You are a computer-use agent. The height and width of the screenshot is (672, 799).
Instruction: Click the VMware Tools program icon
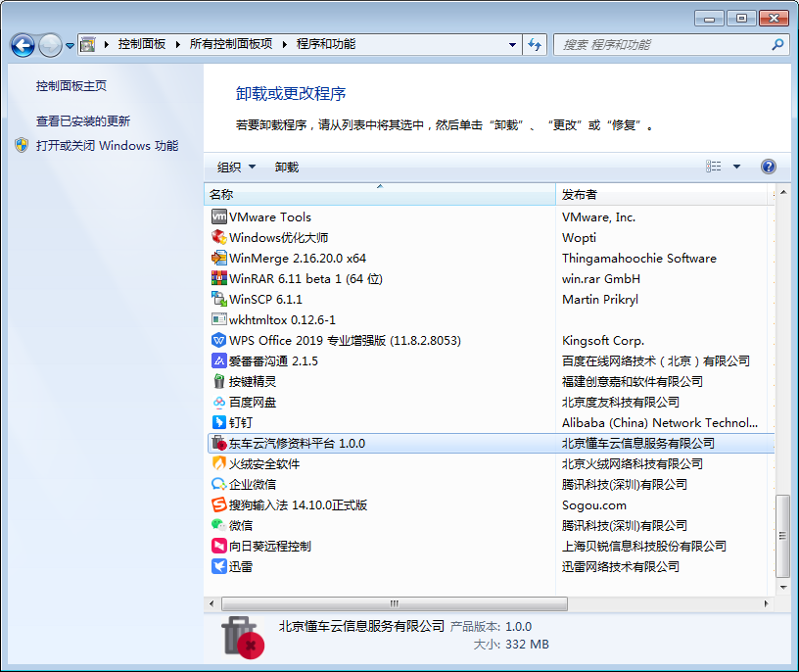(x=218, y=216)
